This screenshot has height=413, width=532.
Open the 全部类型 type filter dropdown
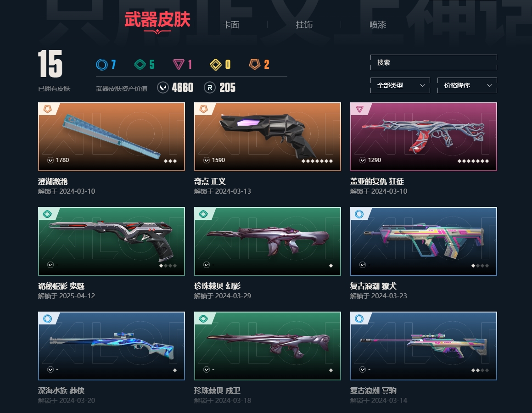pos(400,85)
